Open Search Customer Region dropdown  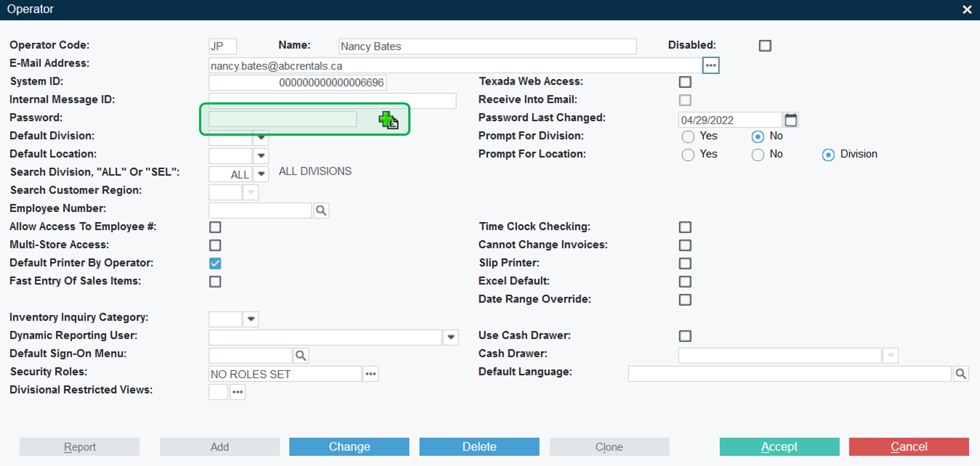pos(251,192)
